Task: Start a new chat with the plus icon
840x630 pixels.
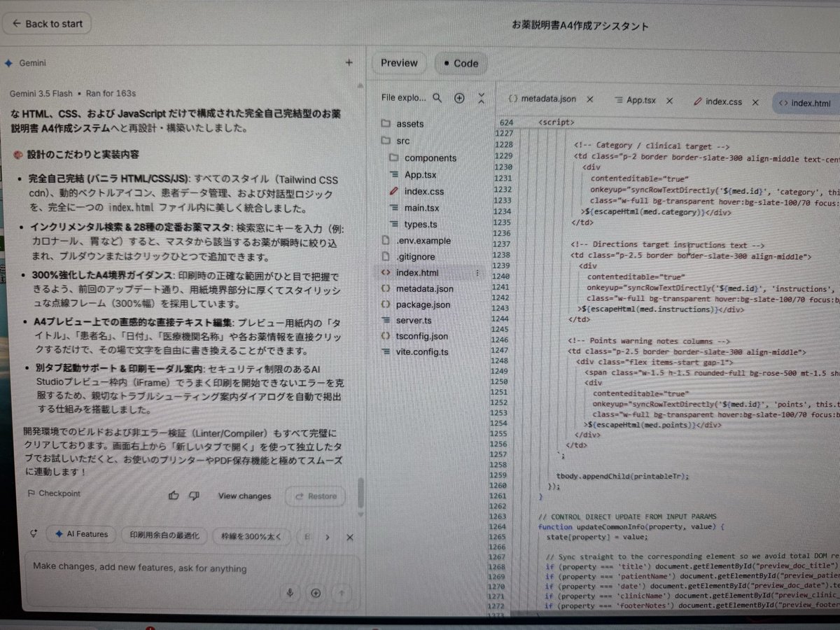Action: 349,62
